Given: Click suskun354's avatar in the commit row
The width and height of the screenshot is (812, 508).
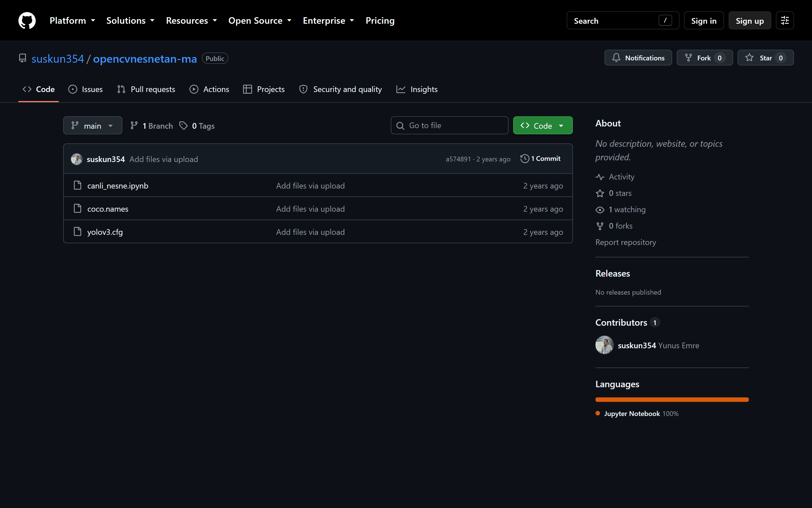Looking at the screenshot, I should [76, 159].
